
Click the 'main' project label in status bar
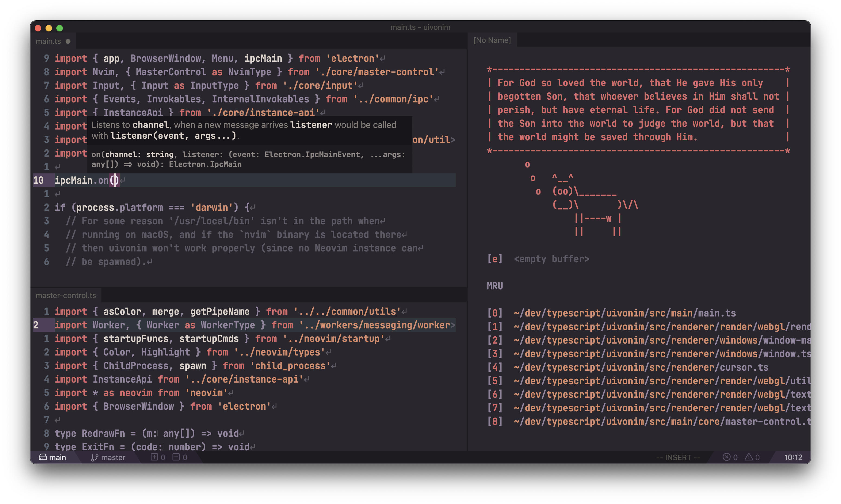(57, 457)
